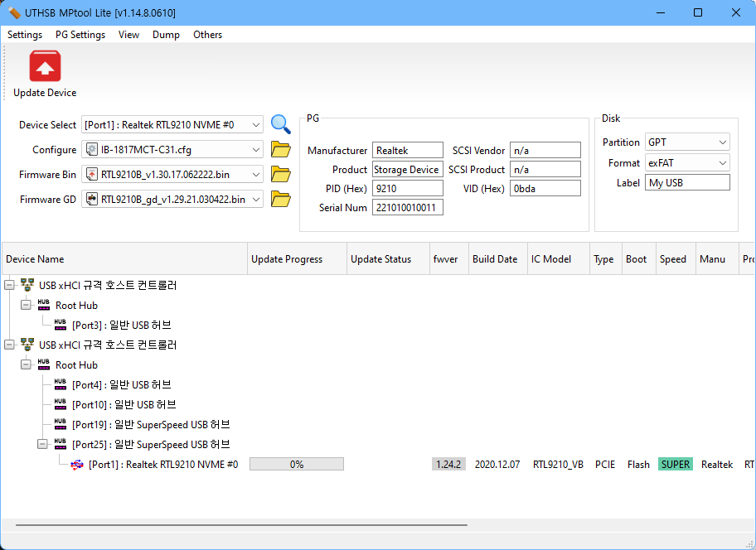756x550 pixels.
Task: Click the Serial Num field
Action: click(407, 208)
